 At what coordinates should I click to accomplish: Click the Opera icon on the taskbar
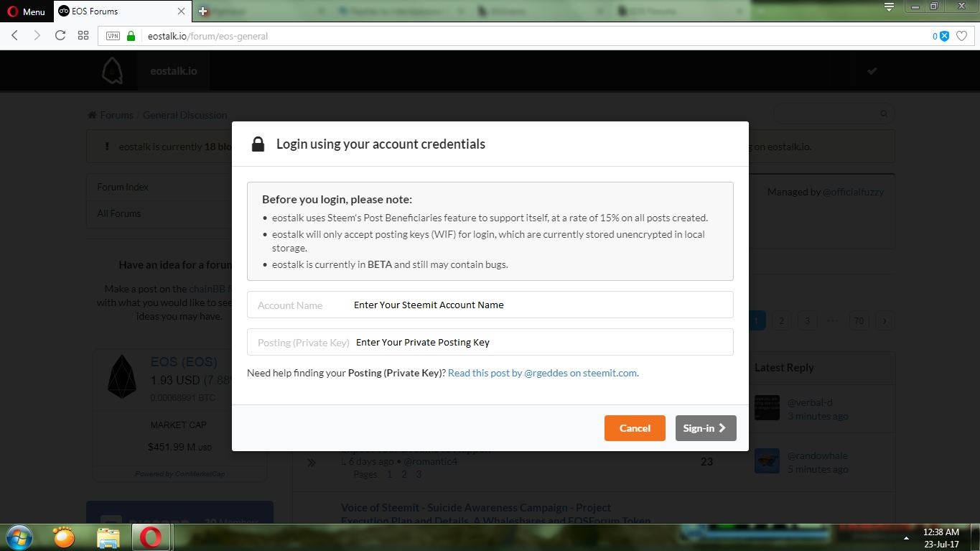(151, 537)
